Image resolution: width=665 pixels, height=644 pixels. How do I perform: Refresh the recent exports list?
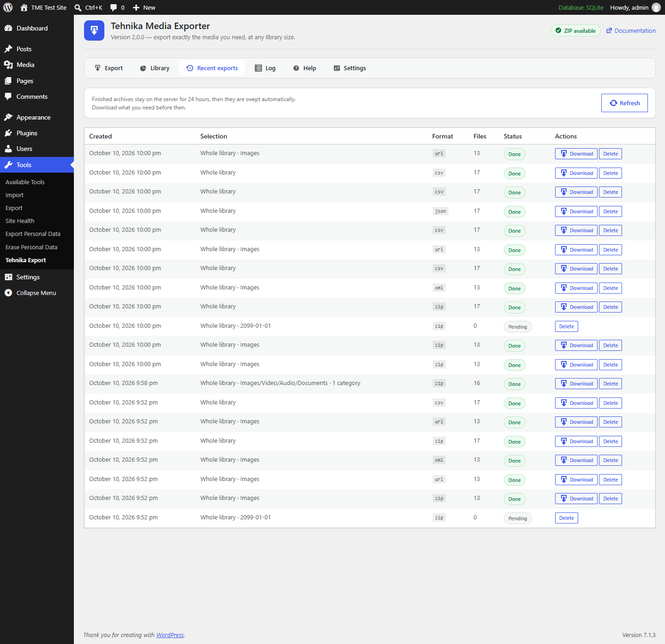coord(624,103)
